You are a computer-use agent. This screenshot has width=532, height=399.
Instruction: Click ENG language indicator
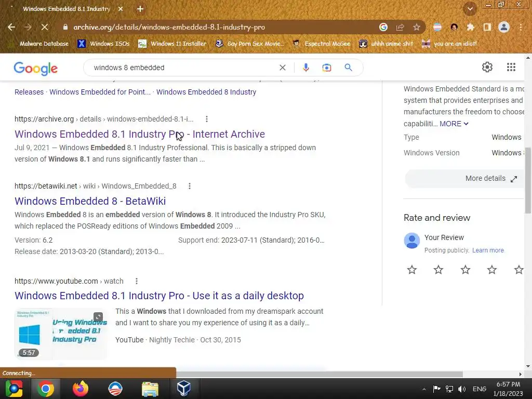[480, 389]
